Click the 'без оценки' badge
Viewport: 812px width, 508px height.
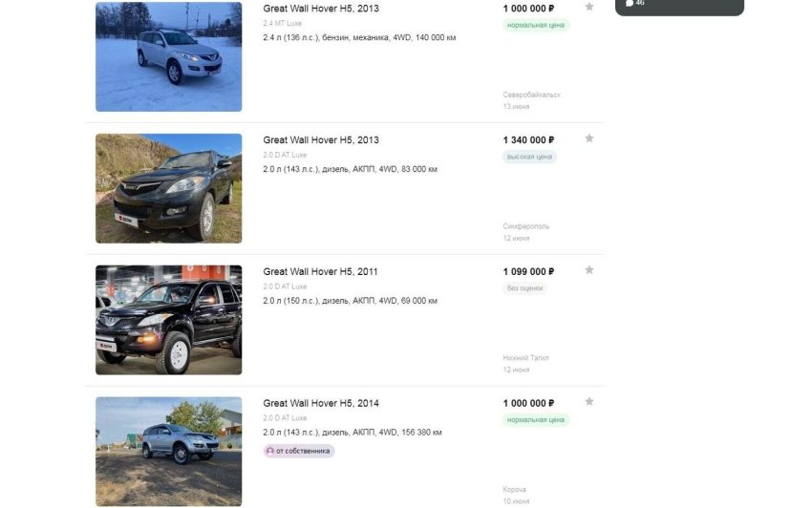click(x=524, y=288)
